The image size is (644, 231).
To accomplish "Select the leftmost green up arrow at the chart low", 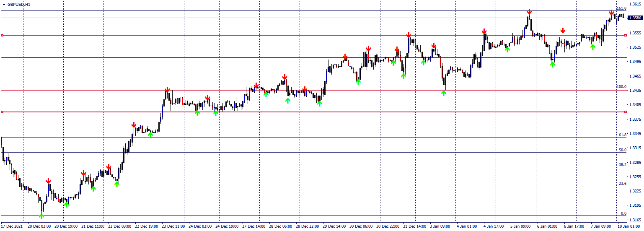I will tap(41, 216).
